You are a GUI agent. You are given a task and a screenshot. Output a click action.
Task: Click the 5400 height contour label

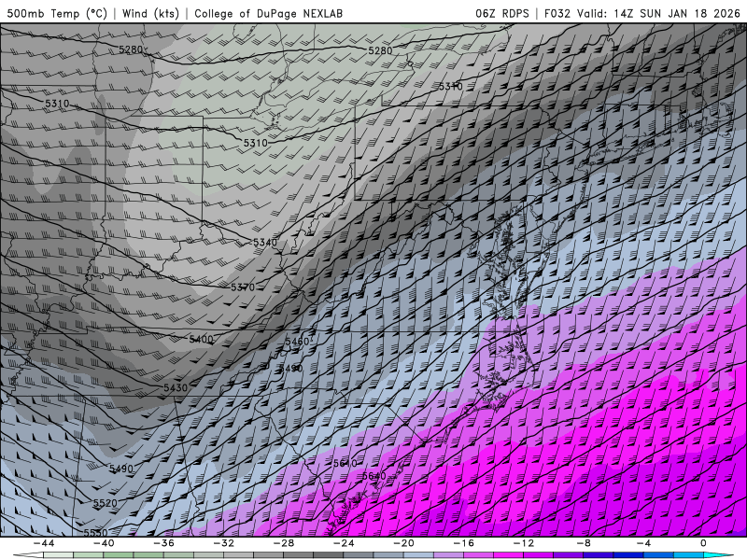click(201, 340)
